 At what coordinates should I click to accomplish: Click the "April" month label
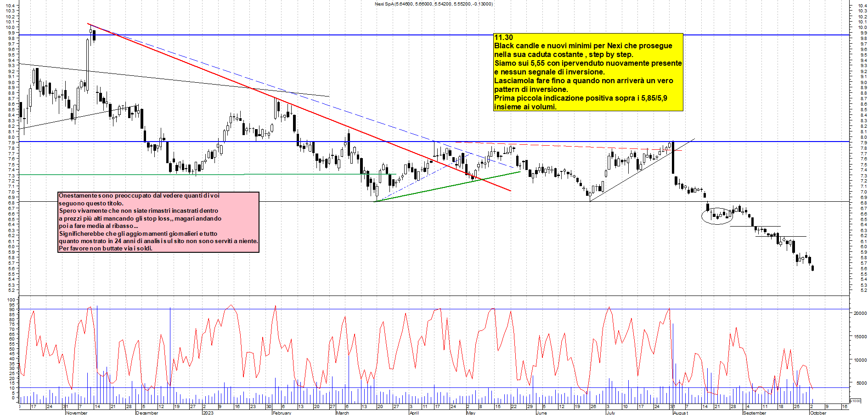pyautogui.click(x=414, y=413)
